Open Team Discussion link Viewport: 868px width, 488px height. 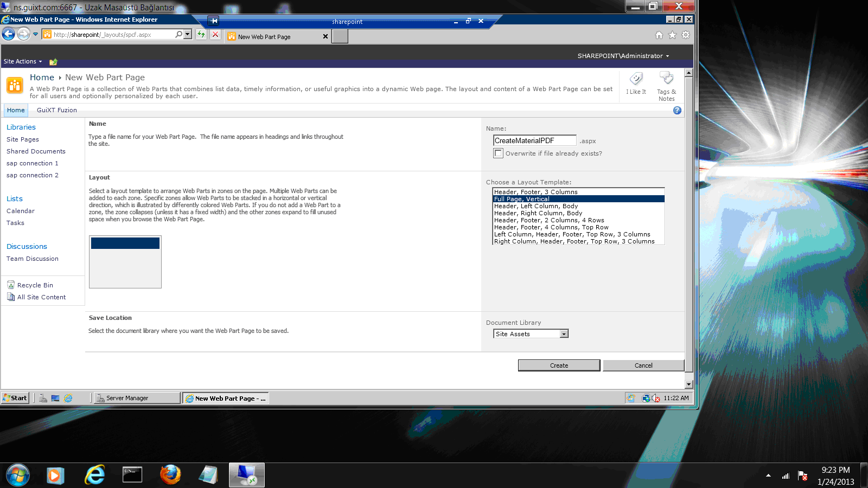pyautogui.click(x=33, y=259)
